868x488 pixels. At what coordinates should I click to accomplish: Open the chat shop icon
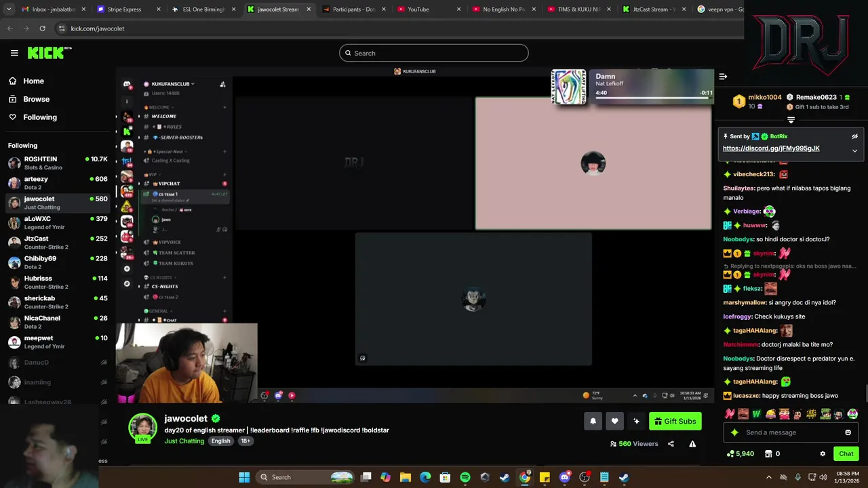(x=768, y=453)
